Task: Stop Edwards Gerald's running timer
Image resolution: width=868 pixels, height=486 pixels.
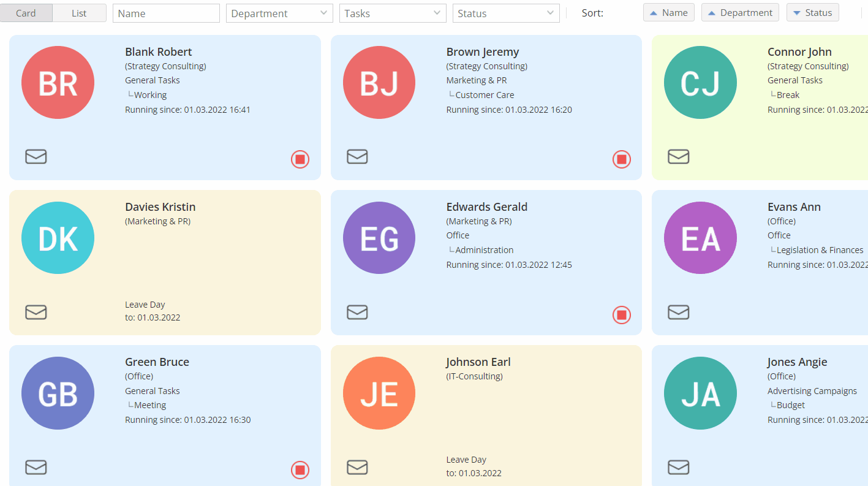Action: coord(622,315)
